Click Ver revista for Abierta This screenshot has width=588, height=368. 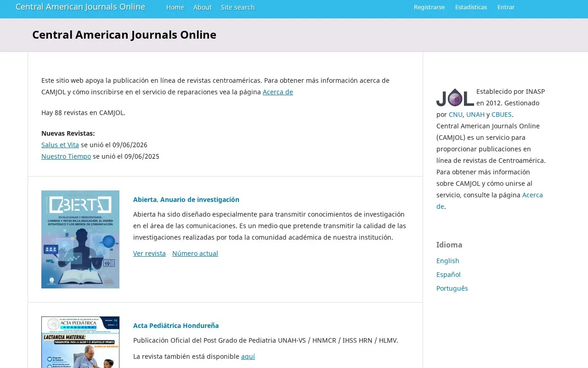pos(149,253)
